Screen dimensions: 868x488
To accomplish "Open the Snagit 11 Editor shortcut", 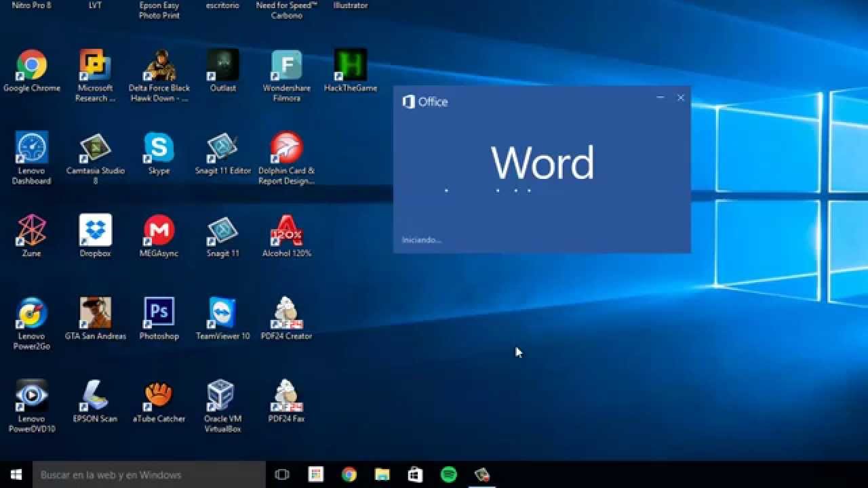I will point(223,153).
